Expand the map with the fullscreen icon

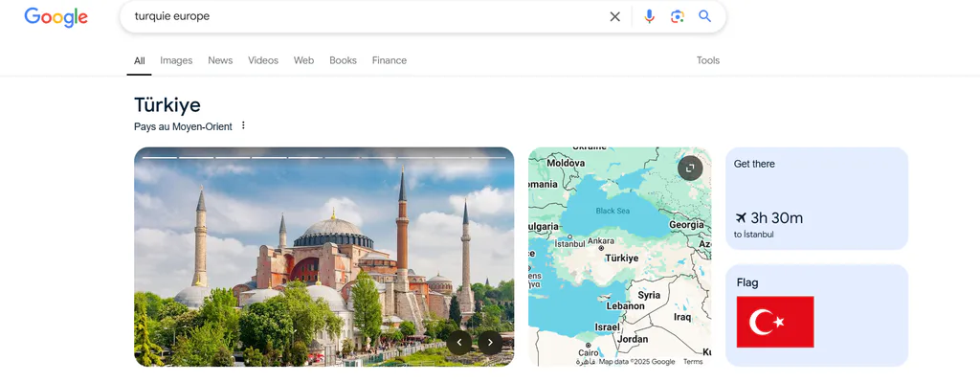click(x=690, y=169)
